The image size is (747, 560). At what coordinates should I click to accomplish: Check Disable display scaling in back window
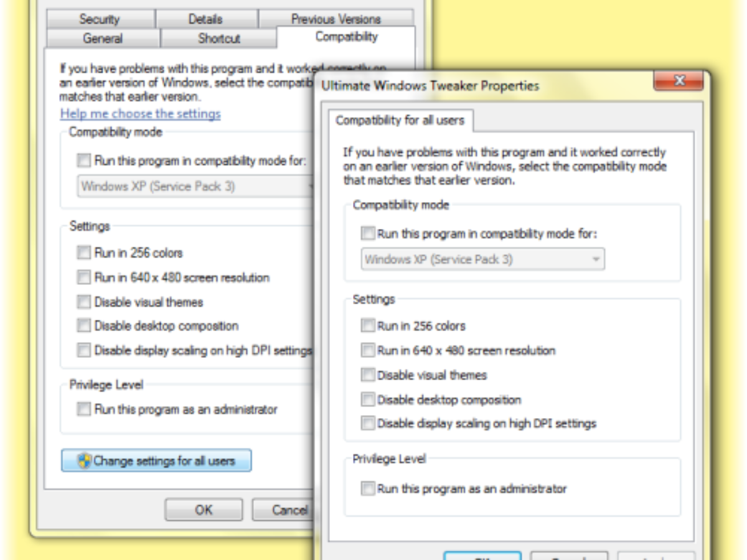(84, 350)
